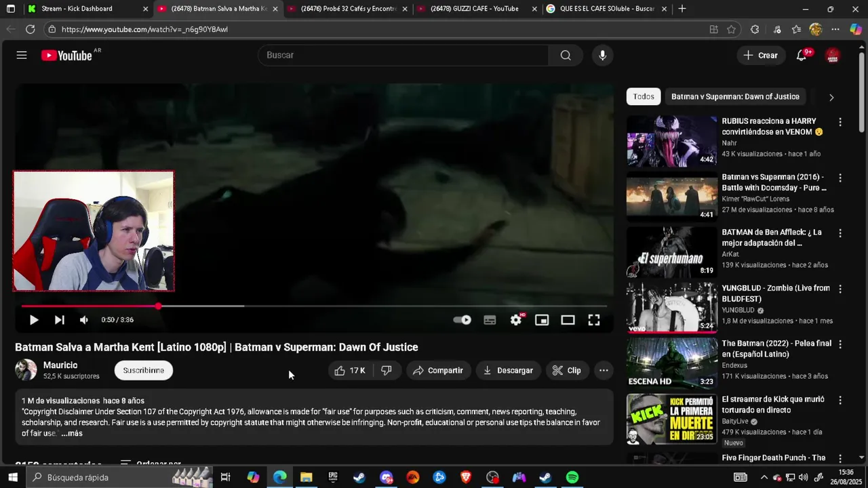Viewport: 868px width, 488px height.
Task: Reload the page
Action: point(30,29)
